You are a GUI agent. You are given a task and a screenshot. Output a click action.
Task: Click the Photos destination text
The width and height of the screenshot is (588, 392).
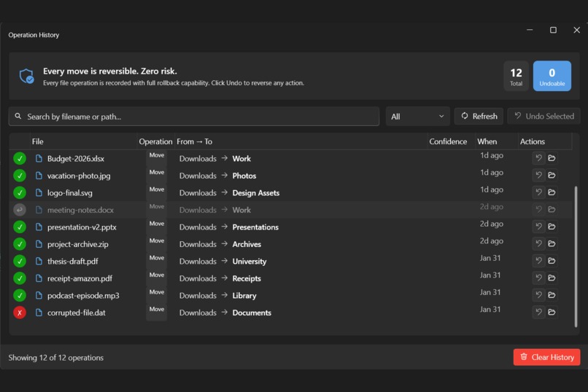coord(244,176)
